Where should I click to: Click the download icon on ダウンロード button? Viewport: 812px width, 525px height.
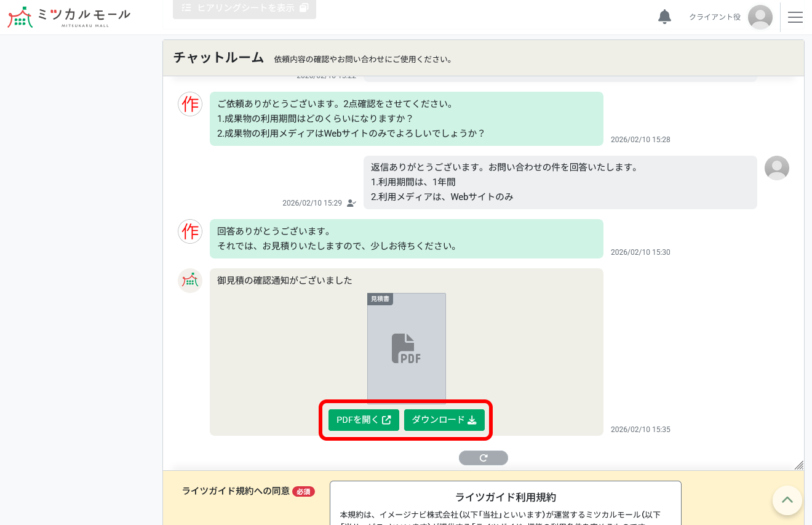[x=472, y=420]
